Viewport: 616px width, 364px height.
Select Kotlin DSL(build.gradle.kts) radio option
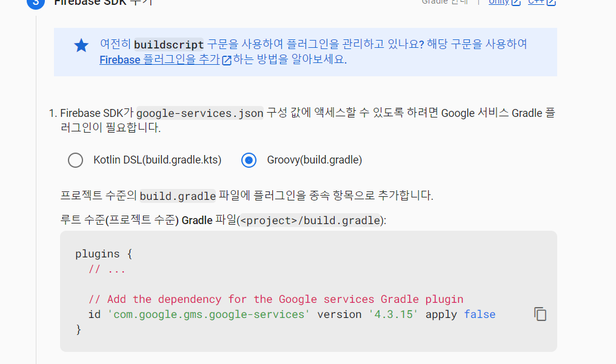(75, 160)
